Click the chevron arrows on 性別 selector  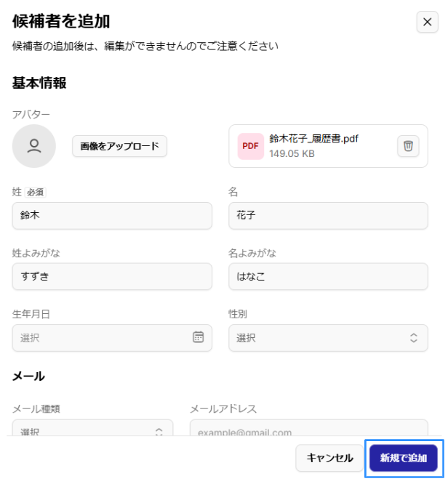coord(413,337)
